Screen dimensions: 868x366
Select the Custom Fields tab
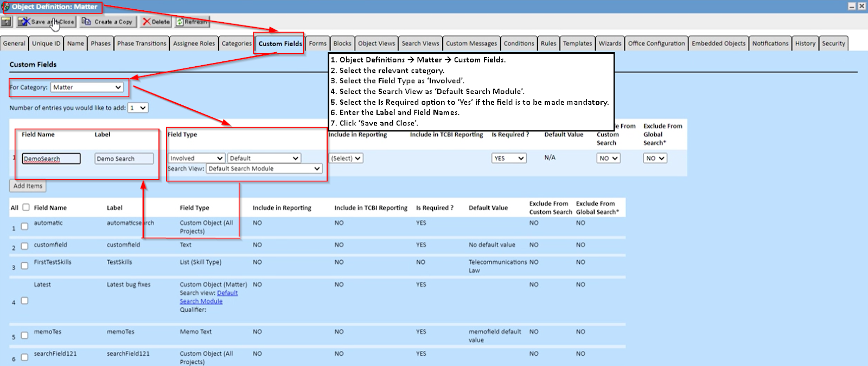[x=280, y=43]
